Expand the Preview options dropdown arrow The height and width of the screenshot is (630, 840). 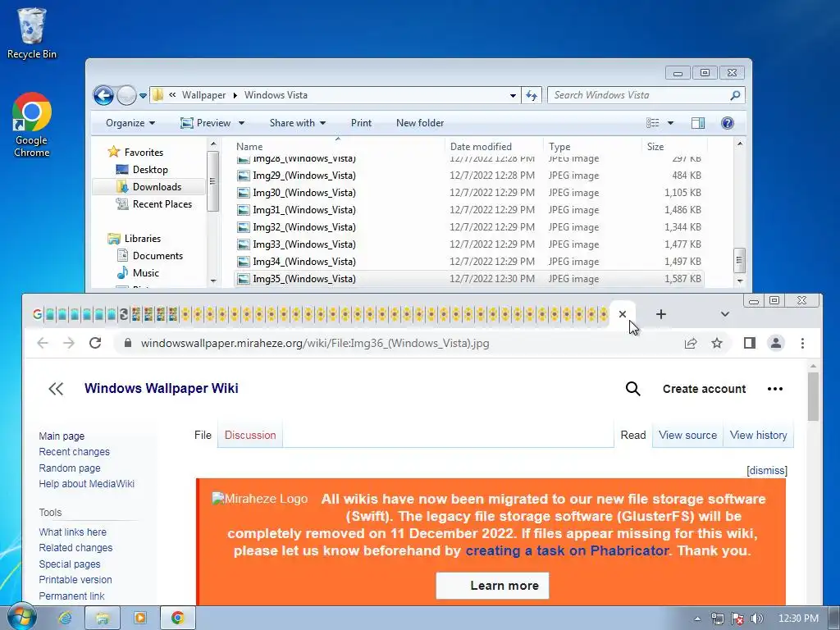click(x=241, y=123)
